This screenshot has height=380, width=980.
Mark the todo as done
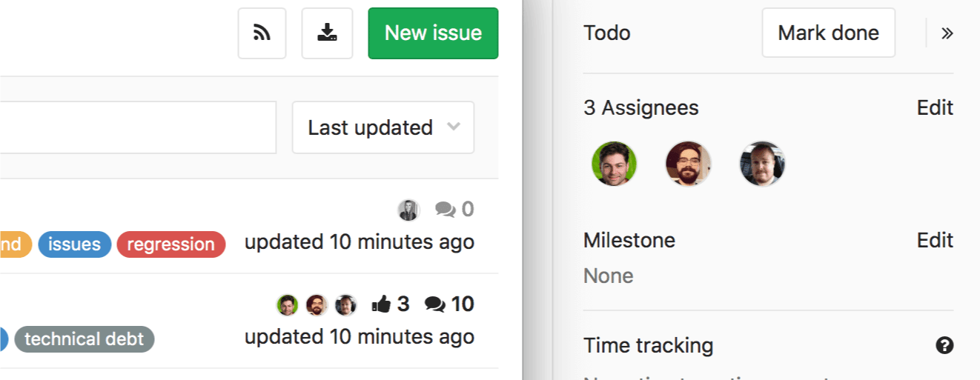point(828,33)
